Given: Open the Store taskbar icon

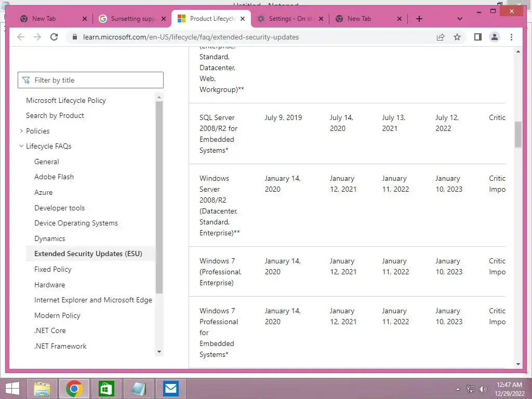Looking at the screenshot, I should point(106,389).
